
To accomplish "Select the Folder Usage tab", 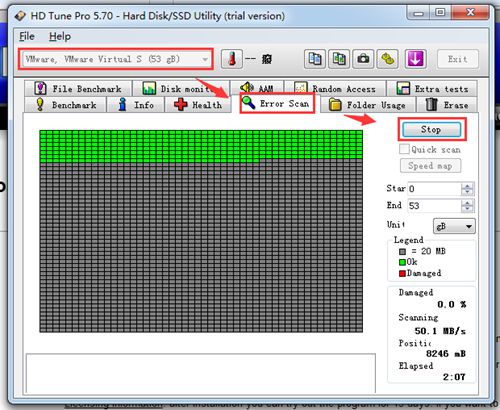I will click(x=367, y=105).
